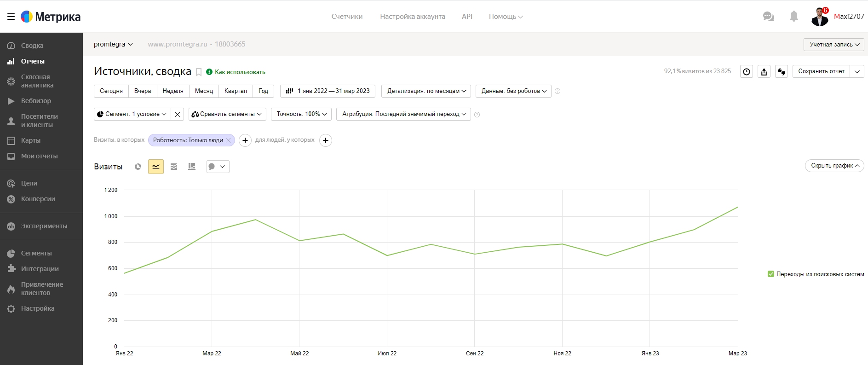This screenshot has height=365, width=868.
Task: Select the Вчера period
Action: tap(143, 91)
